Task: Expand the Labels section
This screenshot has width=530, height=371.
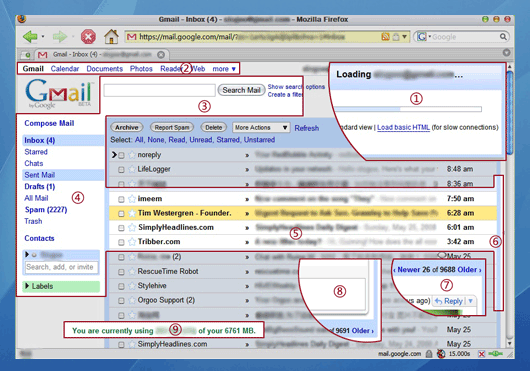Action: (27, 286)
